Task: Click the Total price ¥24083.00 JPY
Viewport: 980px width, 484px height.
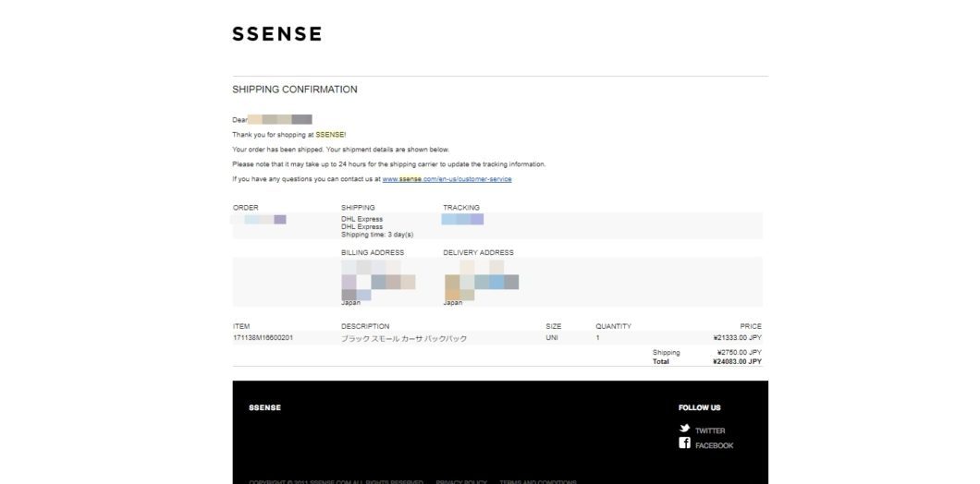Action: pos(738,361)
